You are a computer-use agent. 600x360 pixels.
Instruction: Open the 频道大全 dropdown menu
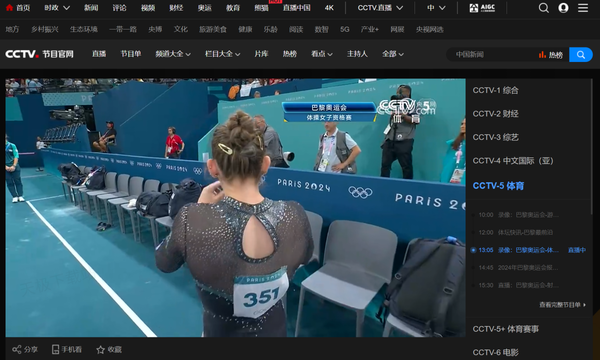coord(173,54)
